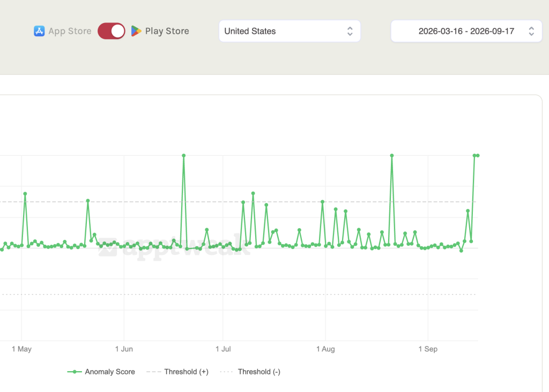Click the 1 Jul axis label
Screen dimensions: 549x392
coord(223,349)
